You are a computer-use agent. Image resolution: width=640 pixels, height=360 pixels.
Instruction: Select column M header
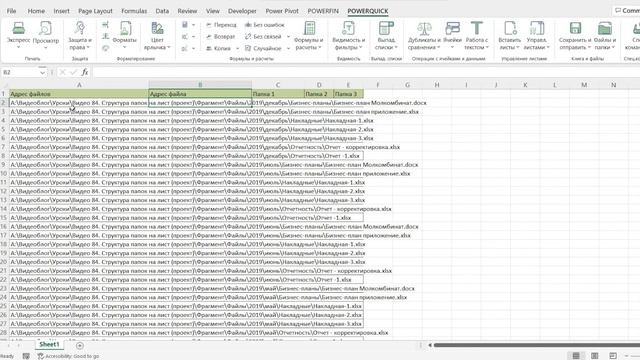click(x=584, y=85)
